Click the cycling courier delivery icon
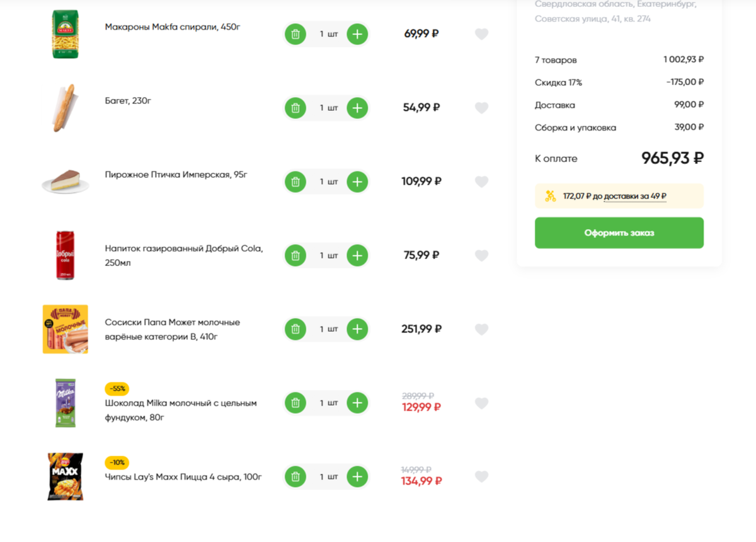This screenshot has width=756, height=542. tap(550, 196)
